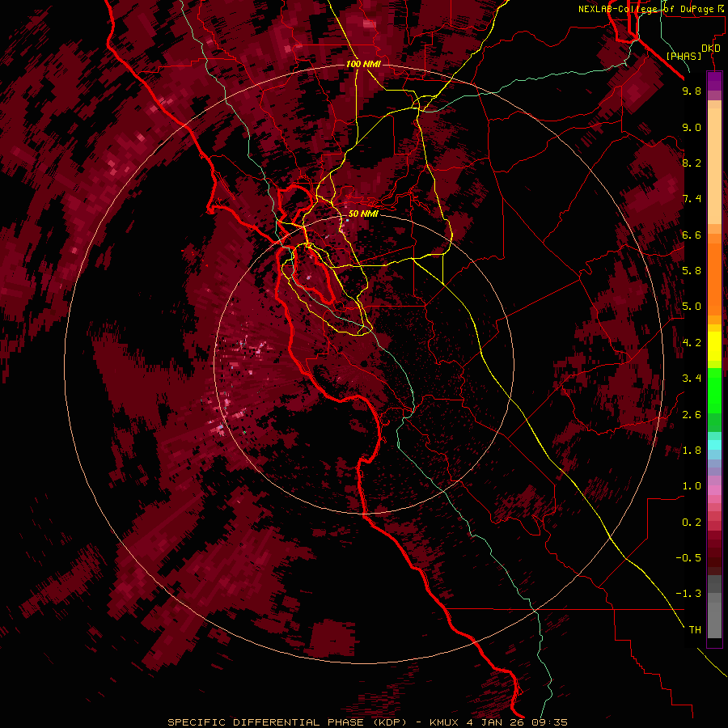Click the yellow segment of the color bar

[x=714, y=346]
